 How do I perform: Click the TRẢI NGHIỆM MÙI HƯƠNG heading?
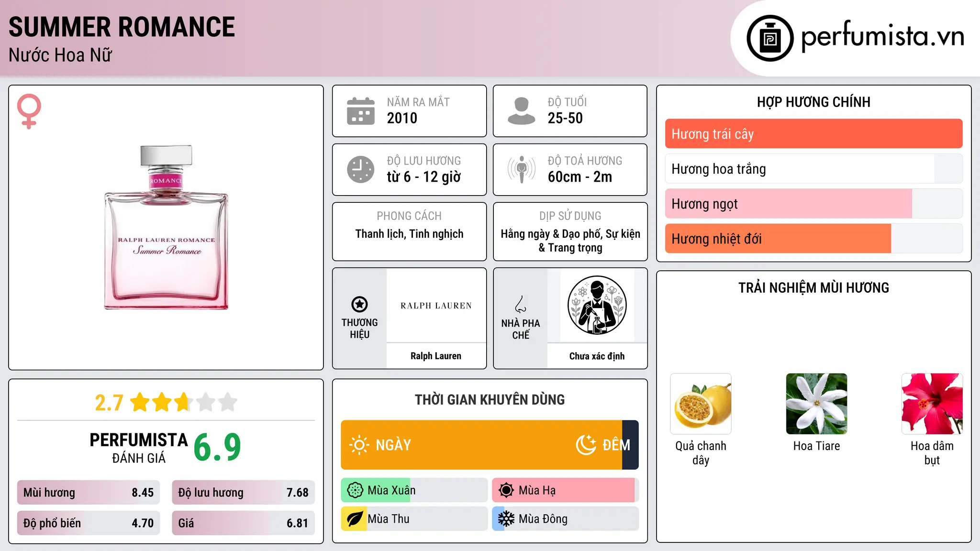(813, 287)
